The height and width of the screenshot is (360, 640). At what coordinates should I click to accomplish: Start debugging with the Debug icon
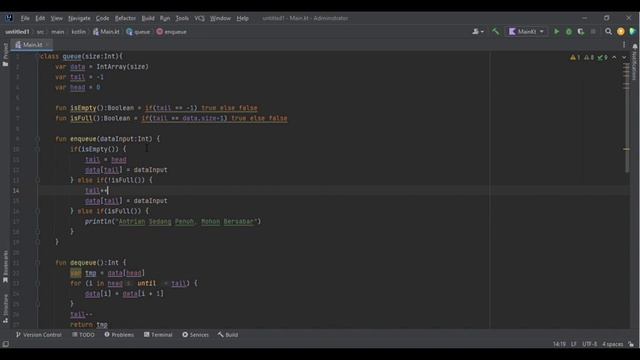pos(569,31)
